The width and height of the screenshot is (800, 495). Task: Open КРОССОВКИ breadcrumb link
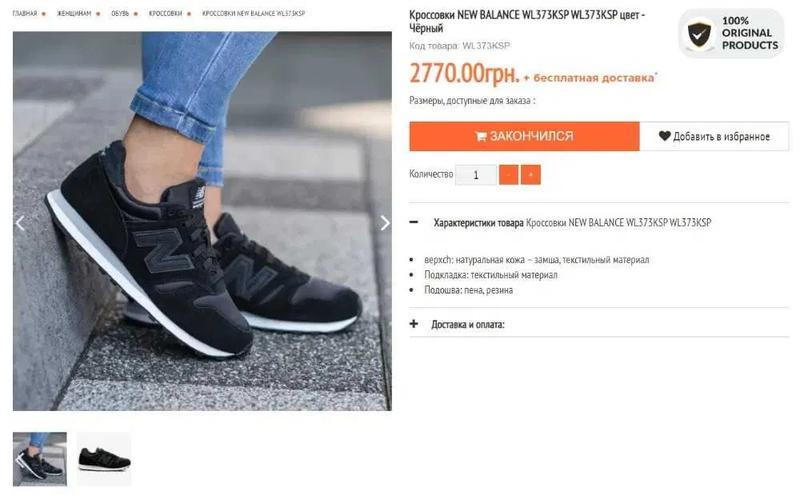coord(165,13)
